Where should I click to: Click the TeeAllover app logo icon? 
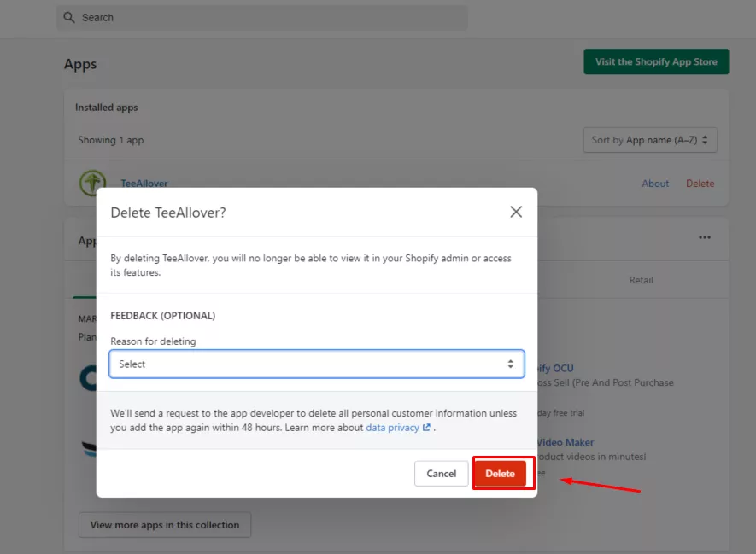(x=92, y=183)
